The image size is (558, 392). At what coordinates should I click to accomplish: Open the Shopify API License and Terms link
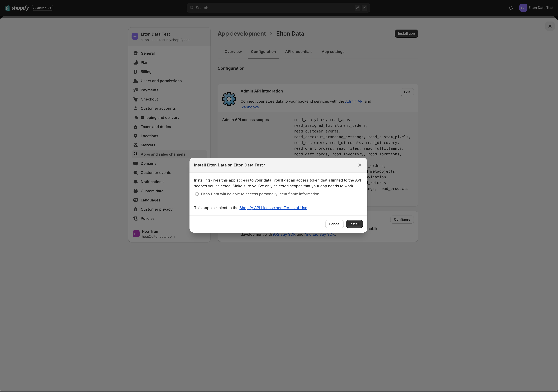pyautogui.click(x=273, y=208)
